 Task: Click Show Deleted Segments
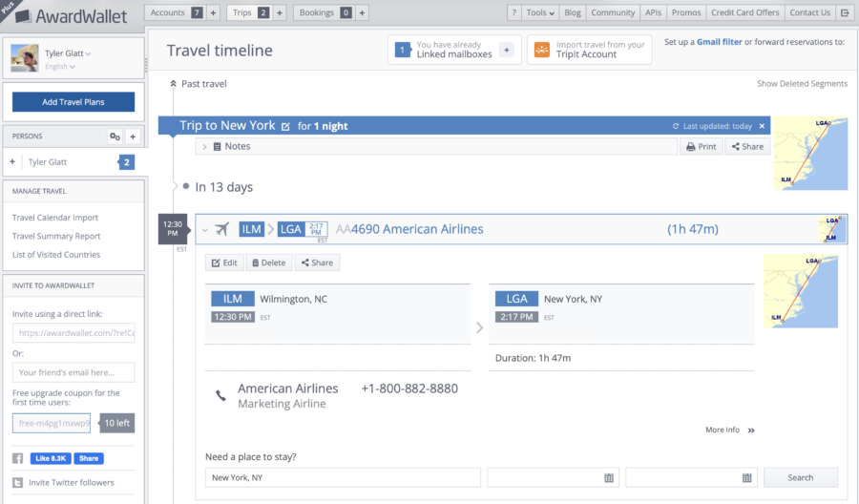[x=802, y=84]
